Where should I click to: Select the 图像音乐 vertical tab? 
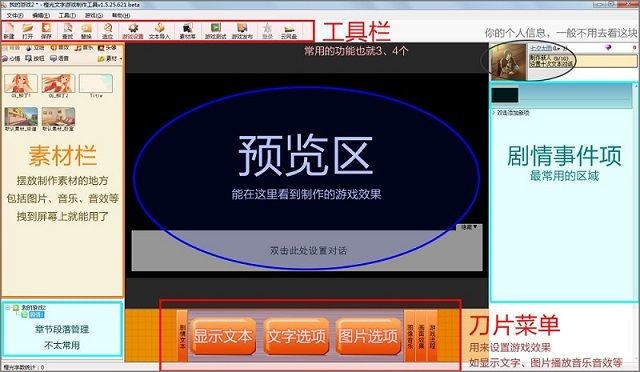click(x=410, y=336)
